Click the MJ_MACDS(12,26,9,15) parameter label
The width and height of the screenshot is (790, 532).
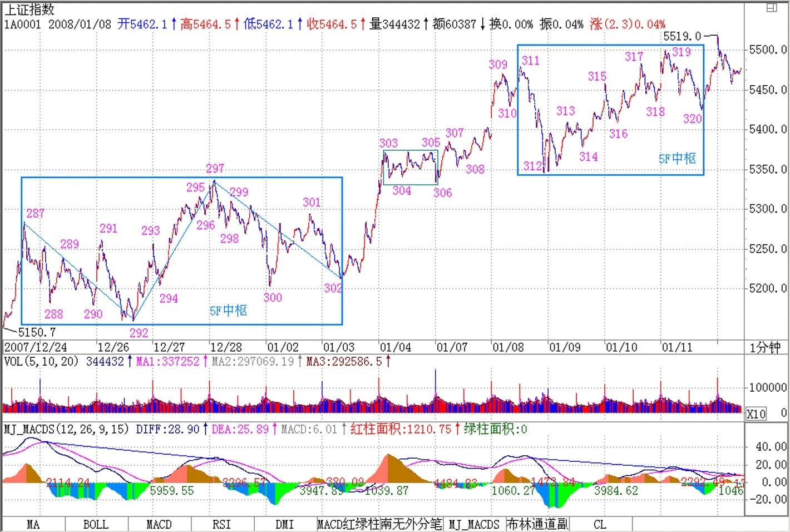point(66,429)
